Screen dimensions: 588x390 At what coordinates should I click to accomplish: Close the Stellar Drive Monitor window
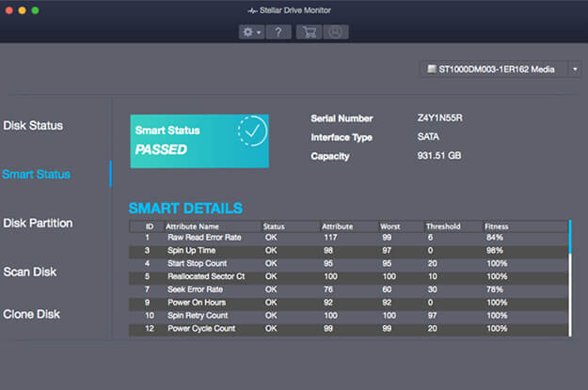pos(9,10)
